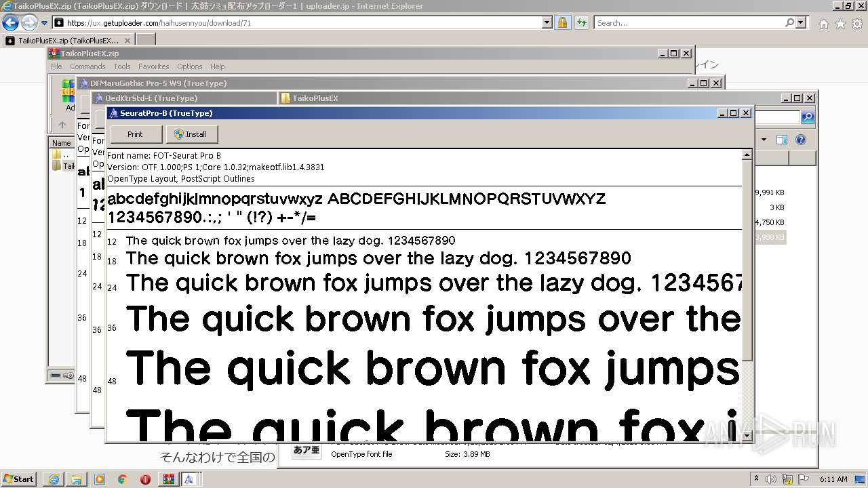Click the volume speaker tray icon
868x488 pixels.
pos(770,479)
